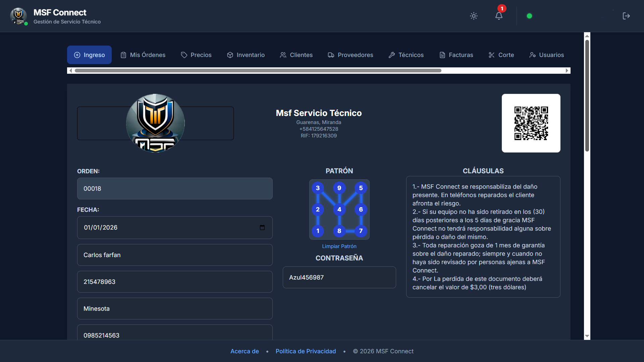This screenshot has width=644, height=362.
Task: Click the round MSF shield logo image
Action: [155, 123]
